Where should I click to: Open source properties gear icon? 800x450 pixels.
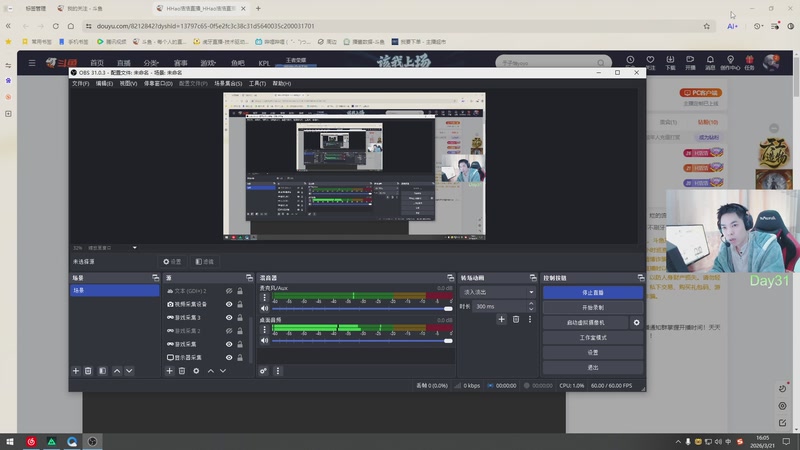click(x=196, y=371)
